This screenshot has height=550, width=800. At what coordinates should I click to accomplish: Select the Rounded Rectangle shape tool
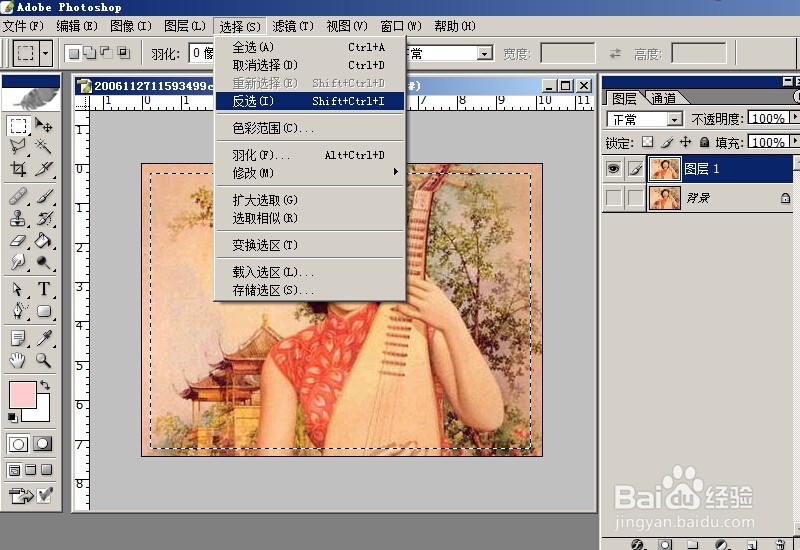click(44, 311)
